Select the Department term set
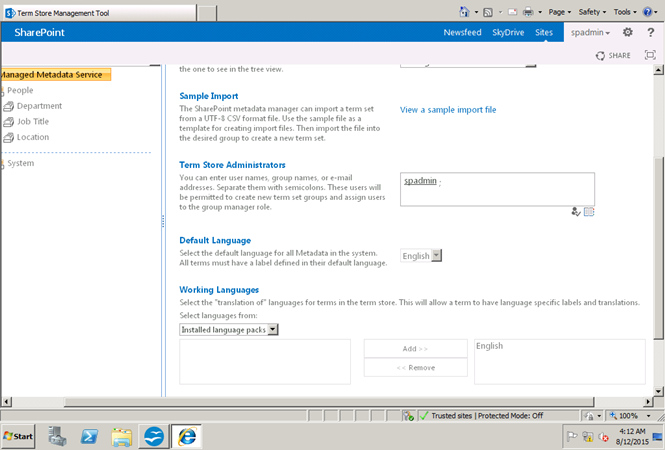This screenshot has height=450, width=665. tap(39, 106)
